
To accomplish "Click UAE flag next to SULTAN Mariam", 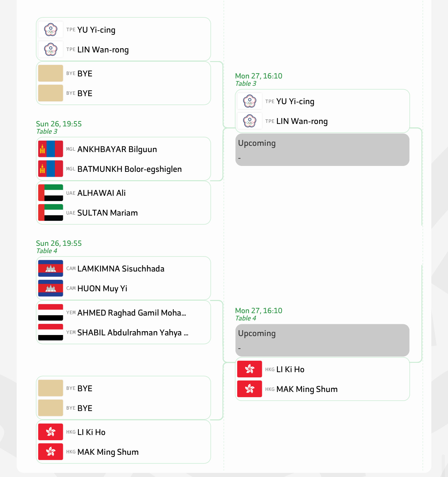I will coord(50,212).
